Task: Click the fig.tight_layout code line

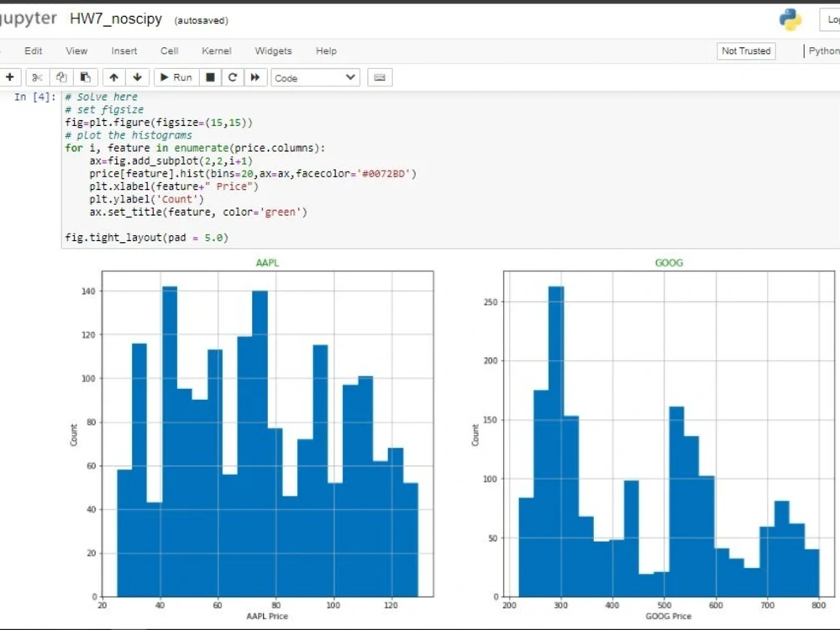Action: click(x=147, y=238)
